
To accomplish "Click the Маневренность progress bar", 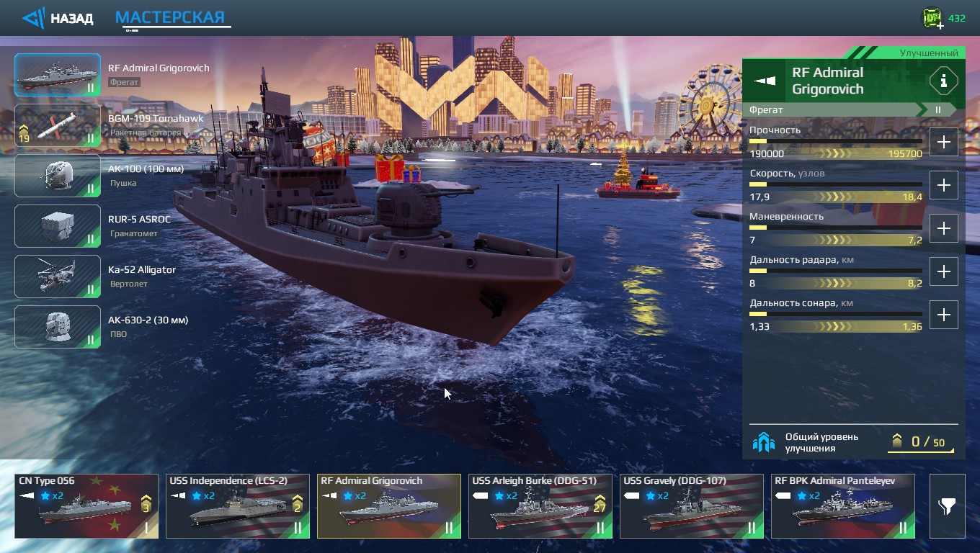I will [836, 228].
